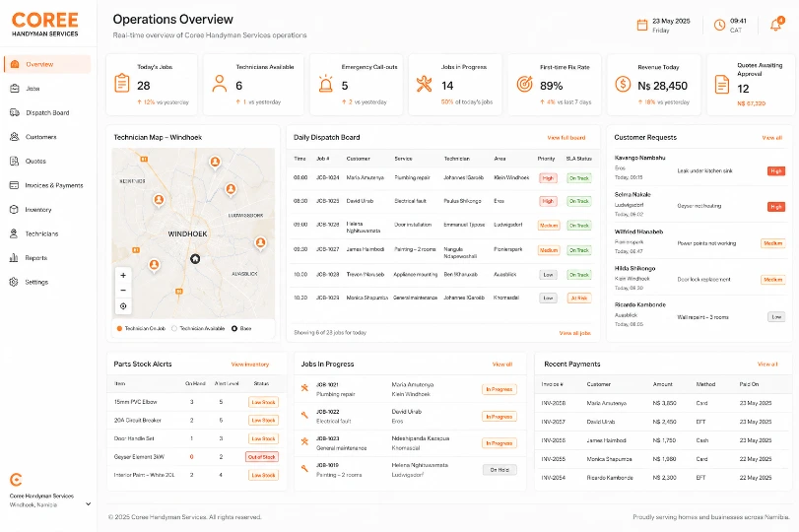The height and width of the screenshot is (532, 799).
Task: Click technician marker near Ludwigsdorf label
Action: (231, 190)
